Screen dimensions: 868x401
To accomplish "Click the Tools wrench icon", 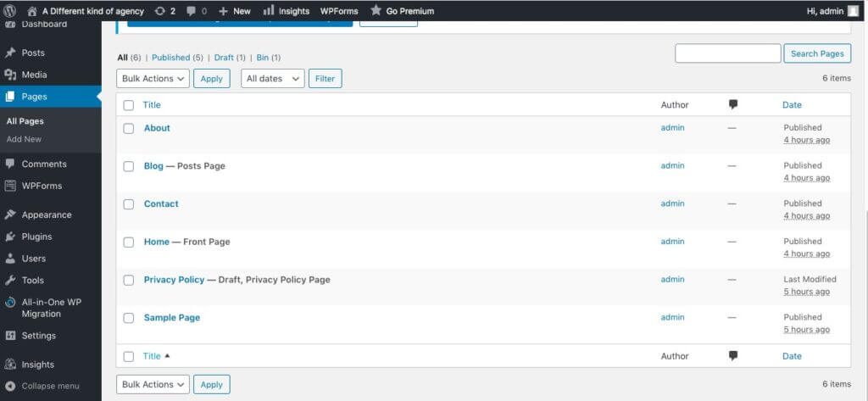I will click(x=10, y=281).
